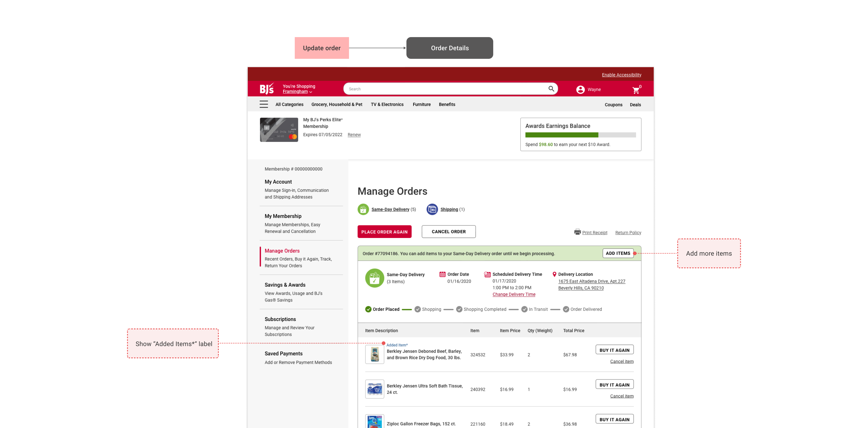Open Grocery, Household & Pet menu

(337, 105)
